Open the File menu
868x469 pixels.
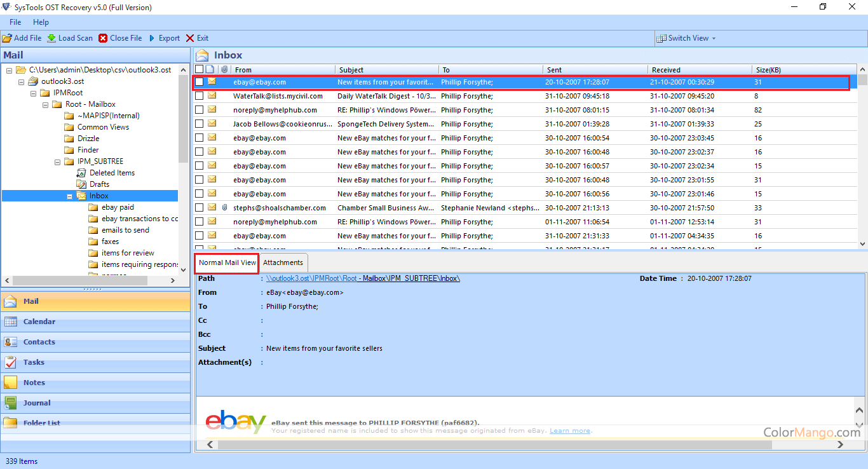tap(15, 22)
